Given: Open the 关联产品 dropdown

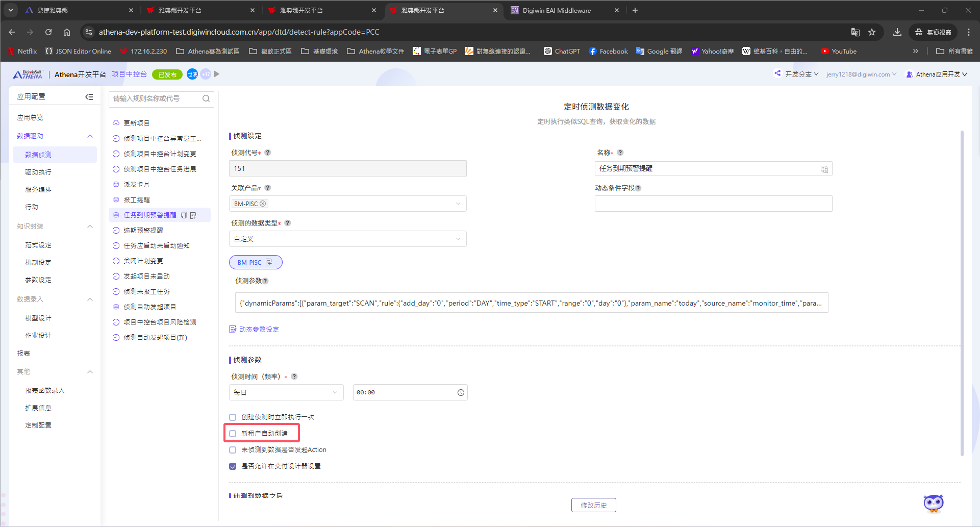Looking at the screenshot, I should [x=348, y=204].
